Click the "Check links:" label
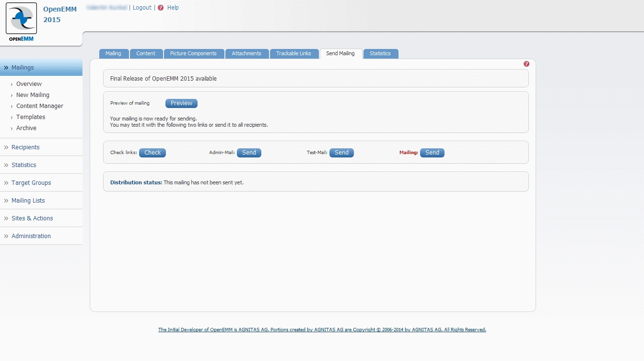This screenshot has width=644, height=361. point(124,153)
